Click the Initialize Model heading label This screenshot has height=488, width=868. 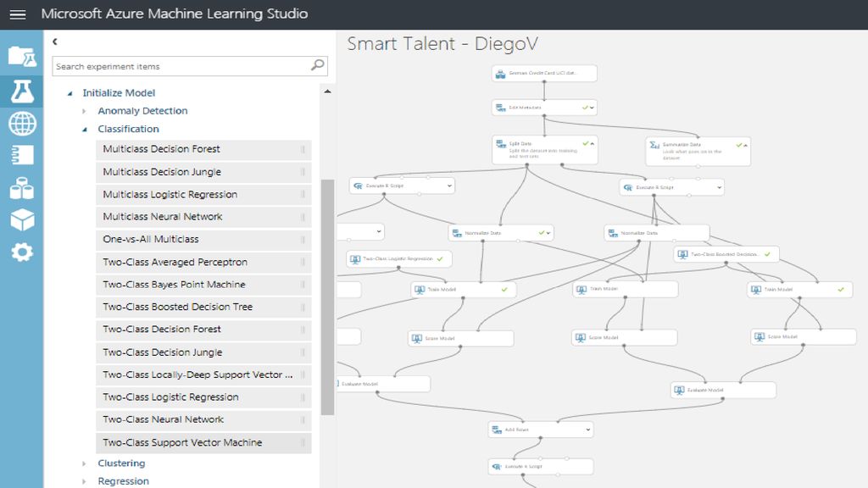[119, 93]
